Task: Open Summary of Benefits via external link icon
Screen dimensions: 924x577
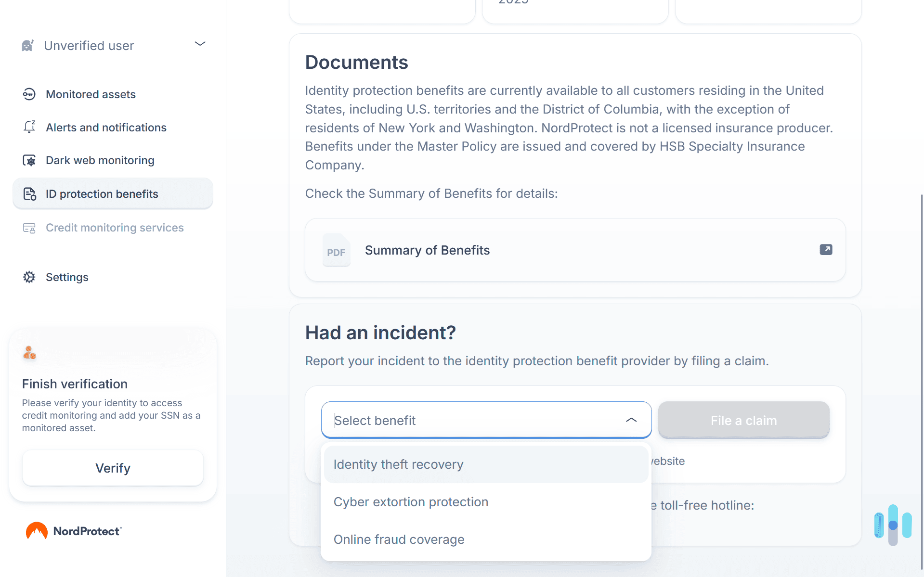Action: click(825, 250)
